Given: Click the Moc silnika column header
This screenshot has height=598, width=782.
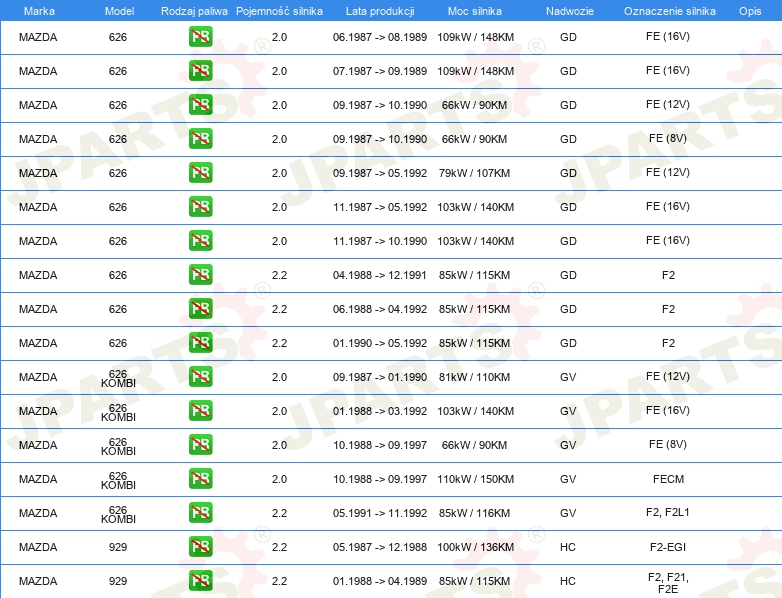Looking at the screenshot, I should click(475, 11).
